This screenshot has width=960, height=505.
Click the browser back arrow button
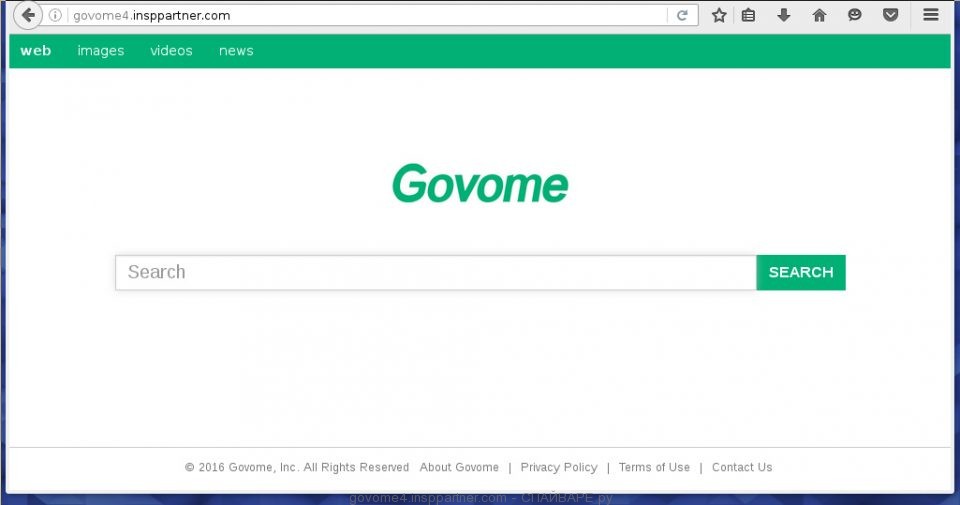[x=28, y=15]
